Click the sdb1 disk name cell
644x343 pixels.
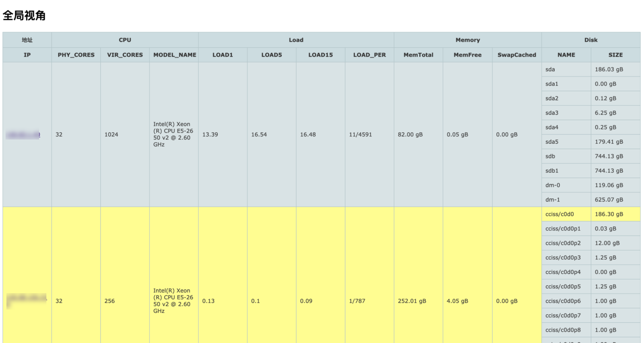(x=566, y=171)
